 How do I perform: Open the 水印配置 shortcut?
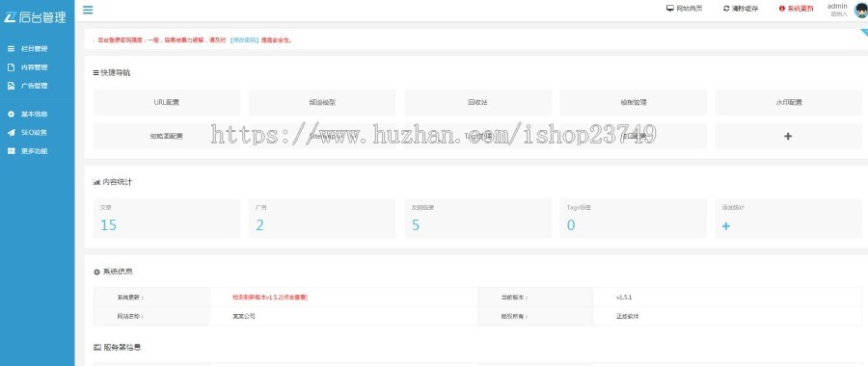[x=789, y=102]
